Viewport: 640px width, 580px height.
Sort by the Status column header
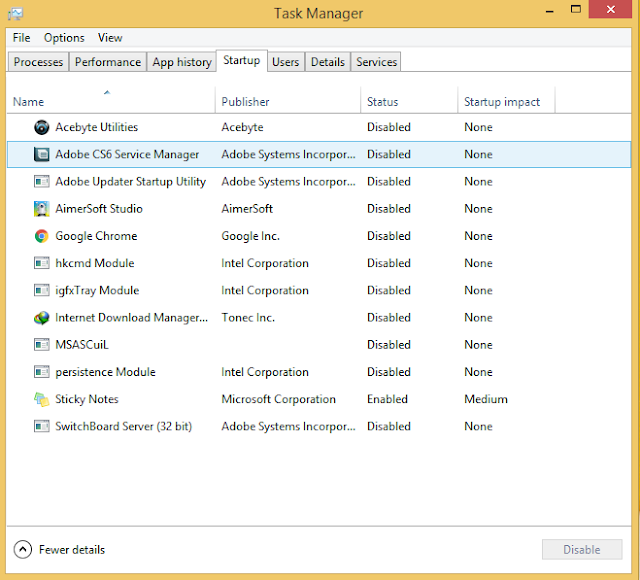pos(409,100)
